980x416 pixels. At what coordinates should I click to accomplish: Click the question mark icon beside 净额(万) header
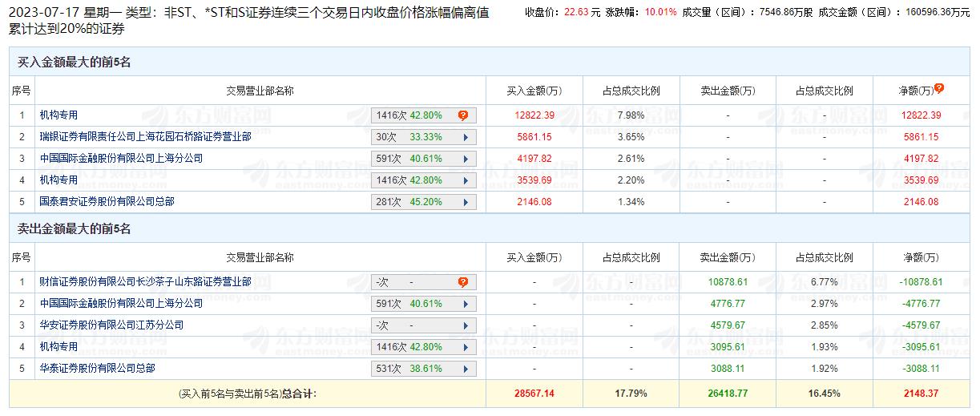pyautogui.click(x=939, y=88)
